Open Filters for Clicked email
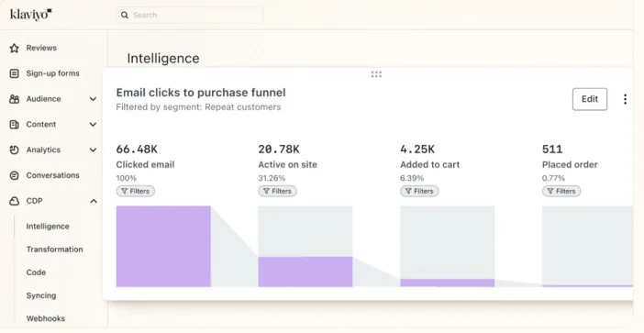Image resolution: width=644 pixels, height=333 pixels. pos(136,191)
